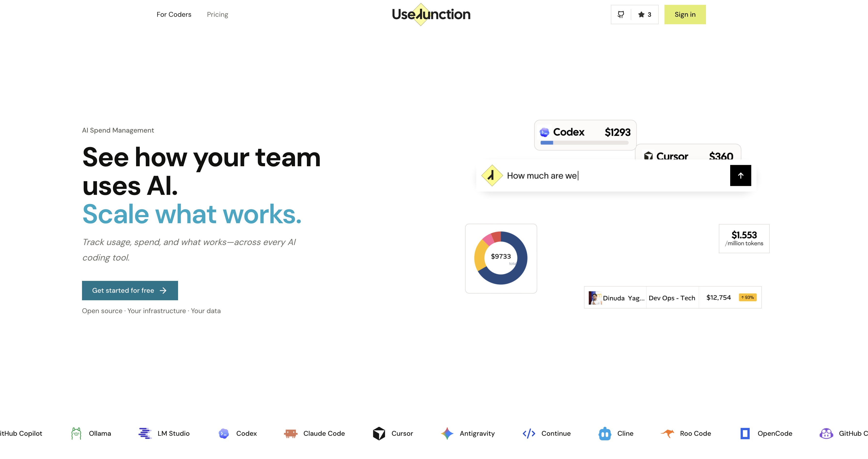Click the Roo Code kangaroo icon

pyautogui.click(x=668, y=433)
